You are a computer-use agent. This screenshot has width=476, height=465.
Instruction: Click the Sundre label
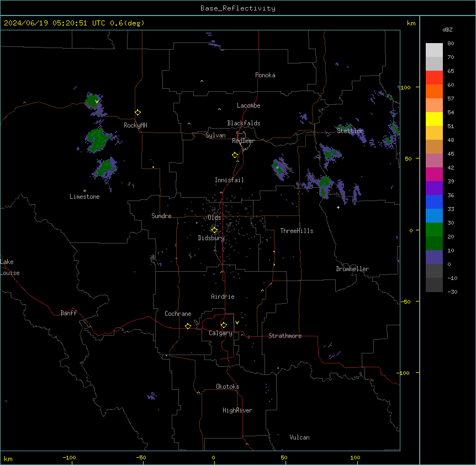(161, 216)
